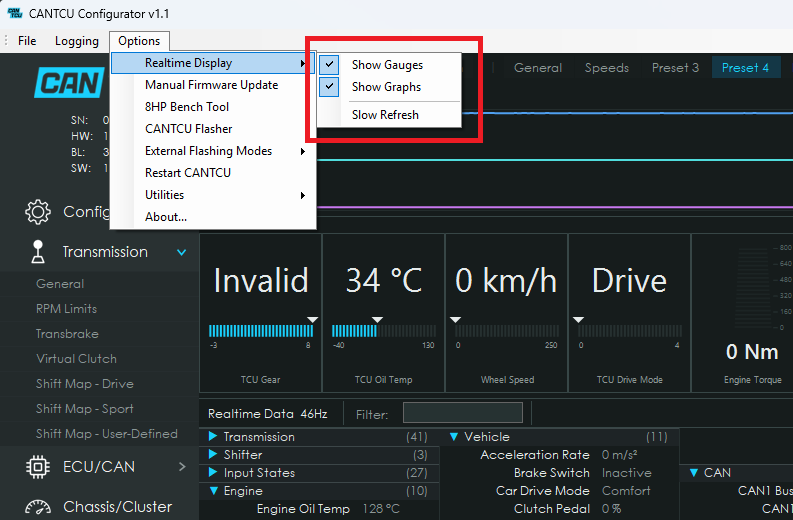Open Realtime Display submenu

pyautogui.click(x=213, y=63)
